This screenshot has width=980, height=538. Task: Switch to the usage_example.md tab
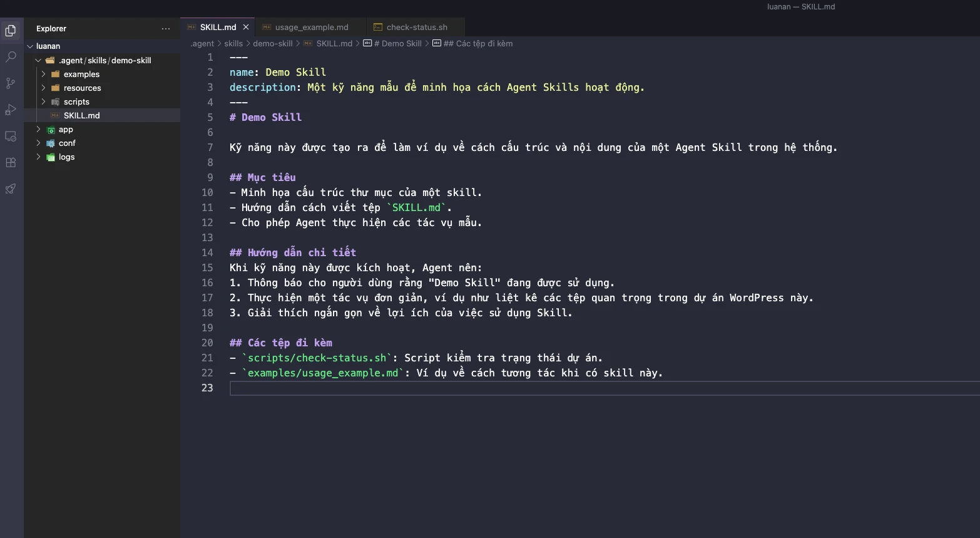[311, 28]
